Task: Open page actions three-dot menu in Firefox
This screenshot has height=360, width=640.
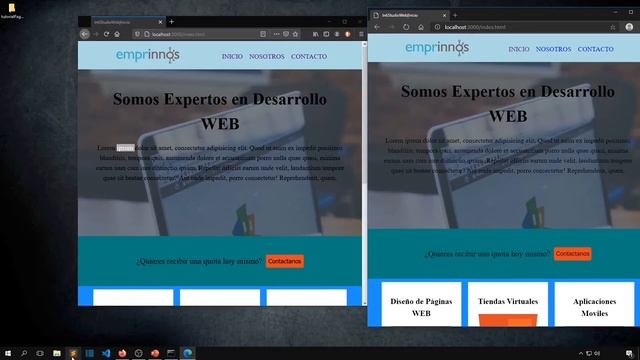Action: coord(276,34)
